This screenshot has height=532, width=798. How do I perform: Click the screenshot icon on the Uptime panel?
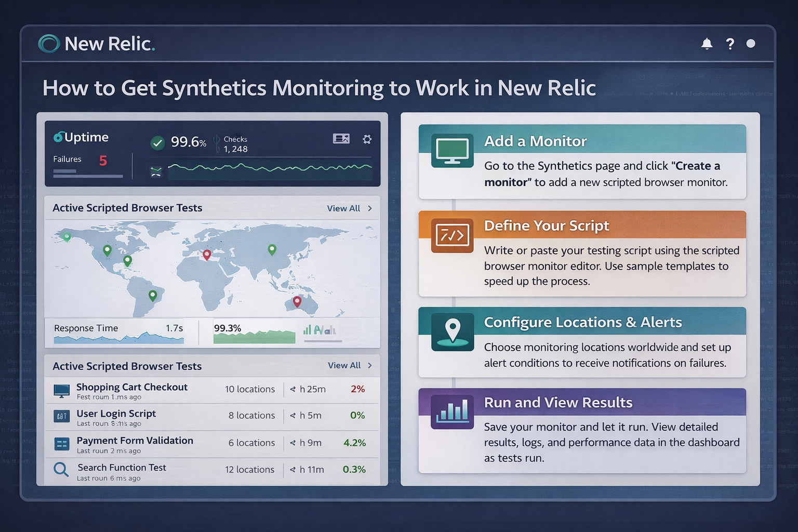[x=341, y=139]
